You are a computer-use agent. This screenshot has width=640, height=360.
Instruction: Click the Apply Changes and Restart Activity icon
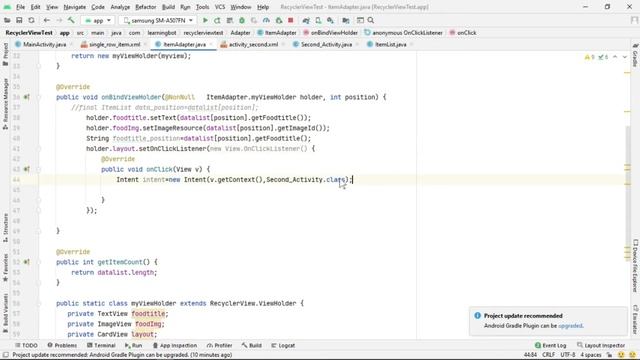point(217,20)
